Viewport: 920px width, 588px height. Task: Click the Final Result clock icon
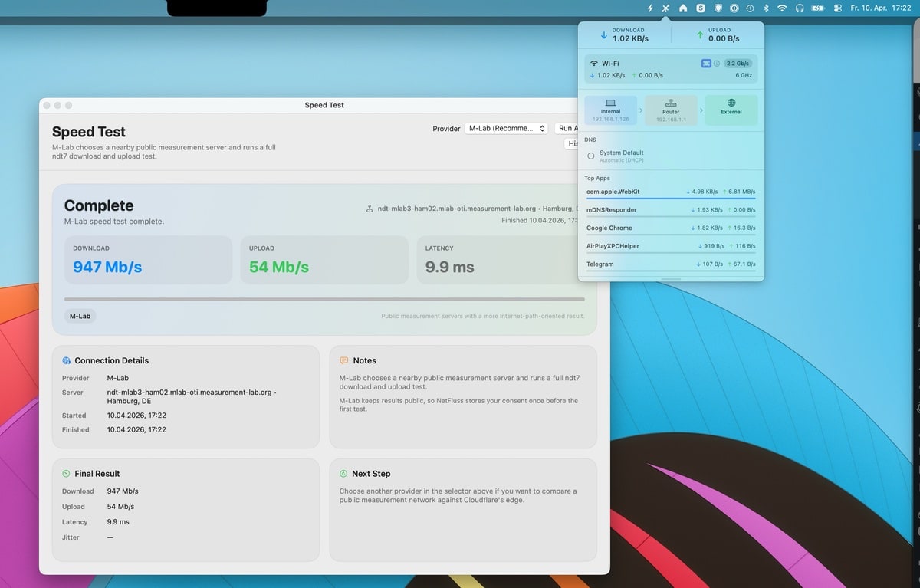(67, 474)
